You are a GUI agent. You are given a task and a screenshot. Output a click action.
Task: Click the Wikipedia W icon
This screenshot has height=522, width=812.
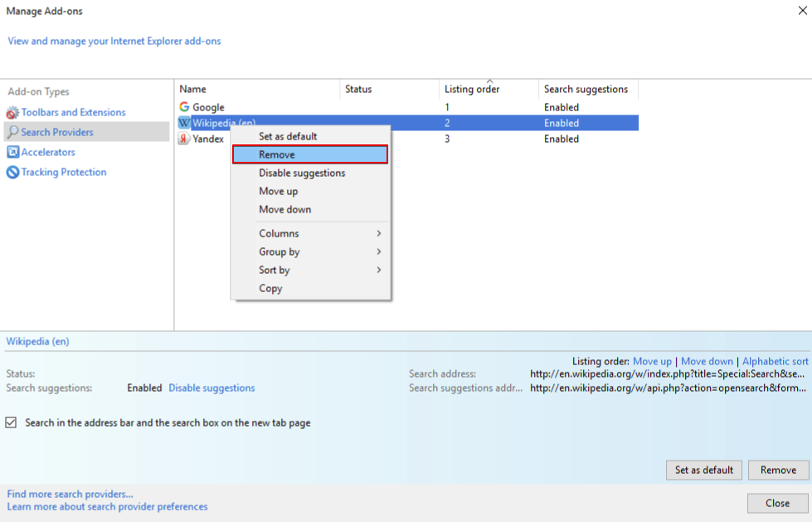tap(184, 123)
